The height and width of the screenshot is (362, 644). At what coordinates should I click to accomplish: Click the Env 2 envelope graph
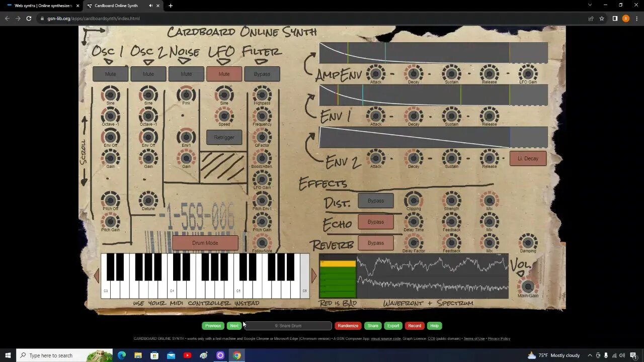tap(433, 137)
